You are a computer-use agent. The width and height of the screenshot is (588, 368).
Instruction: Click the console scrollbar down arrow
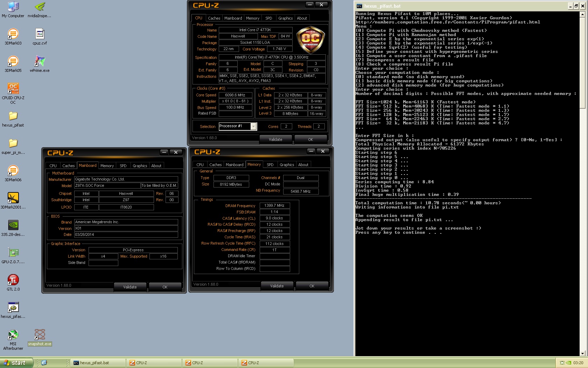[582, 354]
